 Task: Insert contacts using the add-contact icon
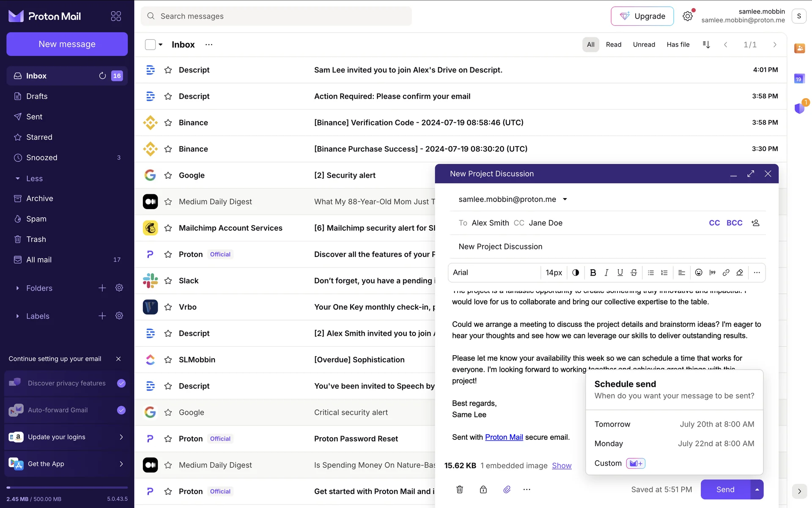(755, 223)
